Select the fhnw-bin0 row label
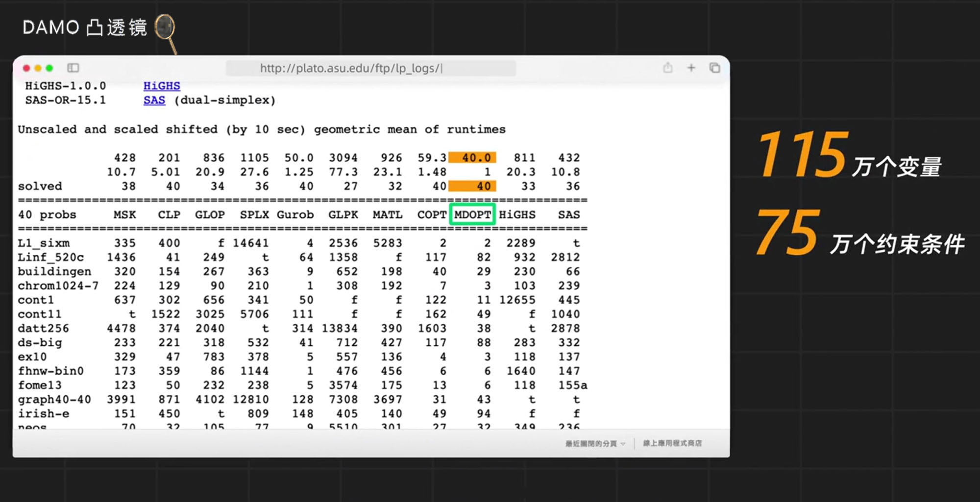Image resolution: width=980 pixels, height=502 pixels. tap(51, 371)
